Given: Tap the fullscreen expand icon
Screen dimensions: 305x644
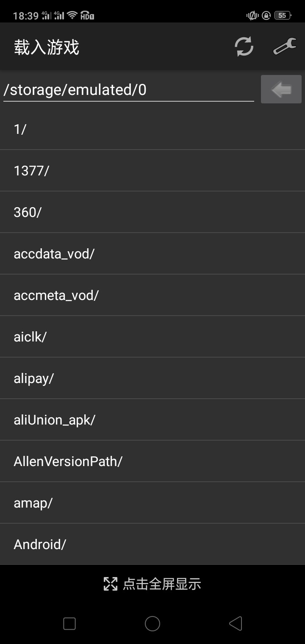Looking at the screenshot, I should pos(111,584).
